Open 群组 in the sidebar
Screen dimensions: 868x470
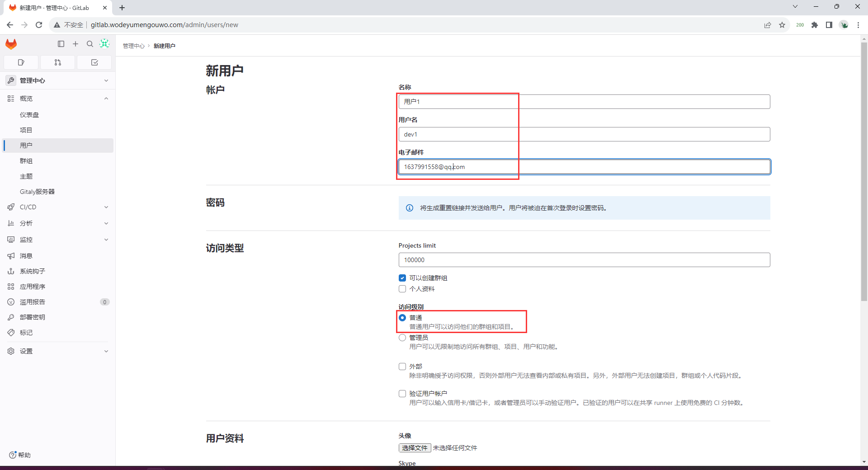26,161
